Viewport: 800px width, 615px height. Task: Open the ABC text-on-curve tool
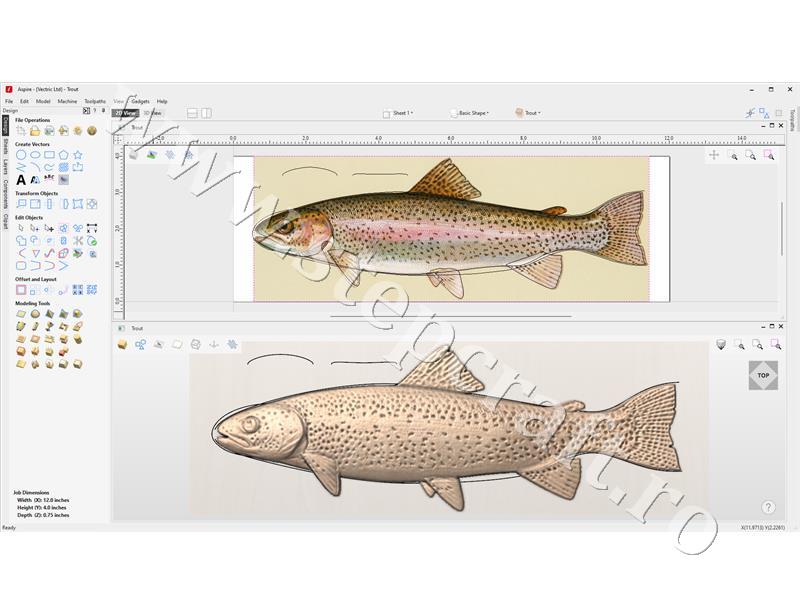tap(49, 179)
